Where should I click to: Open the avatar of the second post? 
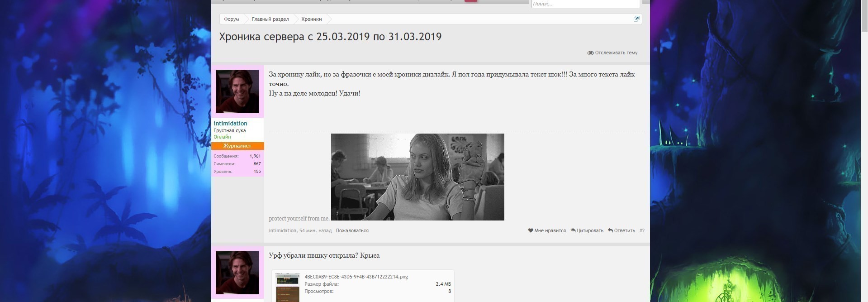pyautogui.click(x=237, y=273)
